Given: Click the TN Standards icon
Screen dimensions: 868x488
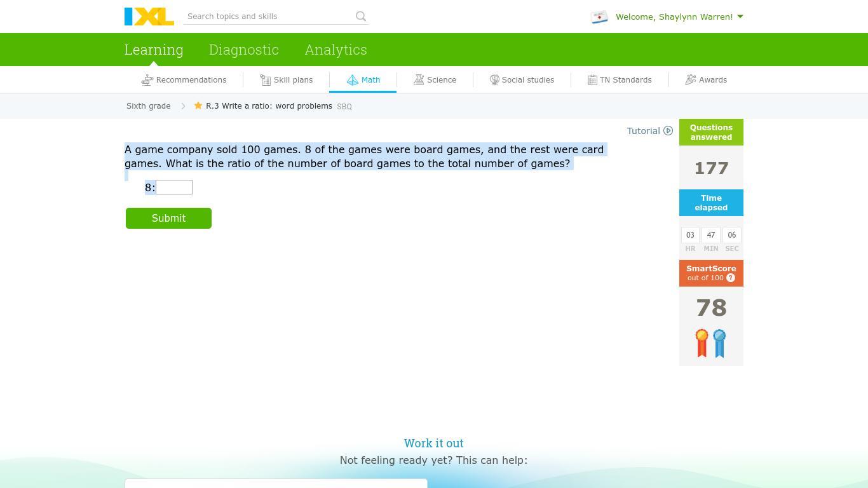Looking at the screenshot, I should [x=592, y=80].
